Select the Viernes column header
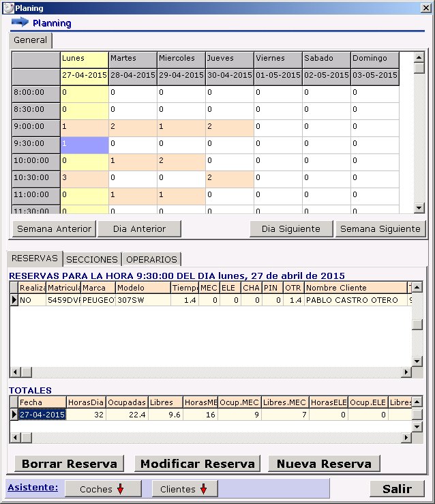Viewport: 435px width, 504px height. click(278, 59)
